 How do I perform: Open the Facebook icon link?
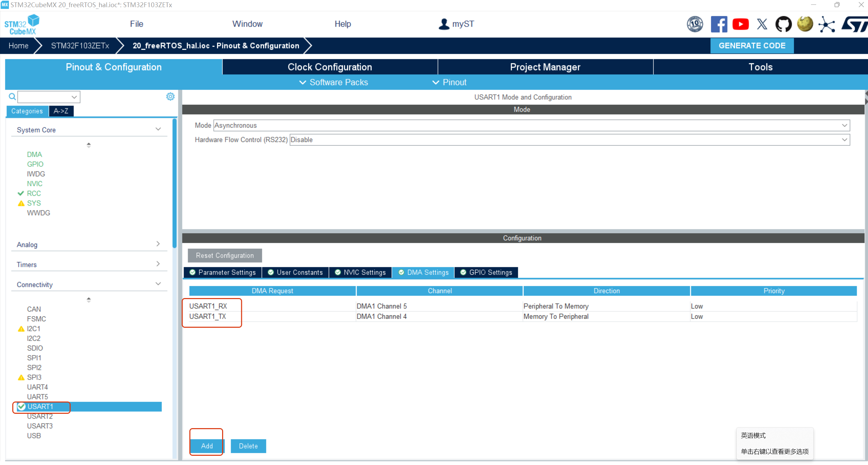pos(719,24)
